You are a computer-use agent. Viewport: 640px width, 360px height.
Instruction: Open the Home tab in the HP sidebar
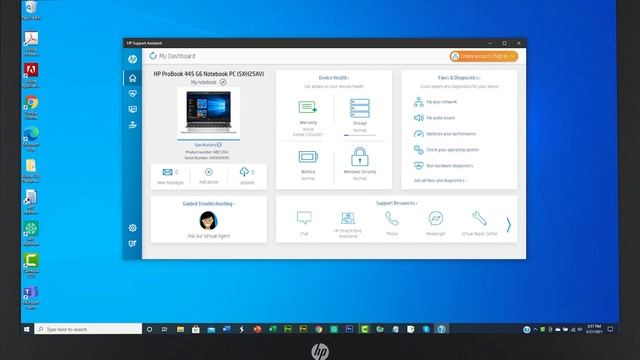click(133, 78)
